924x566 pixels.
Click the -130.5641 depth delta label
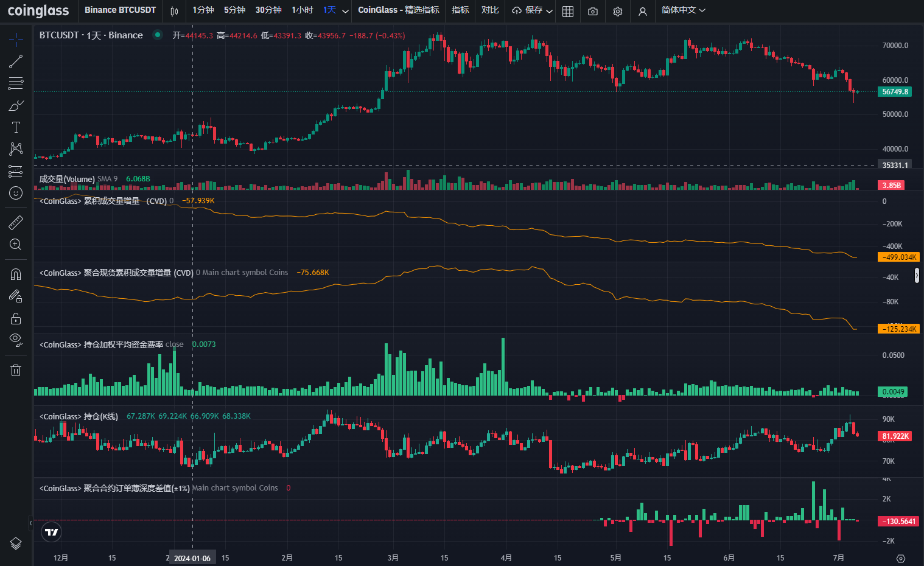[x=899, y=522]
